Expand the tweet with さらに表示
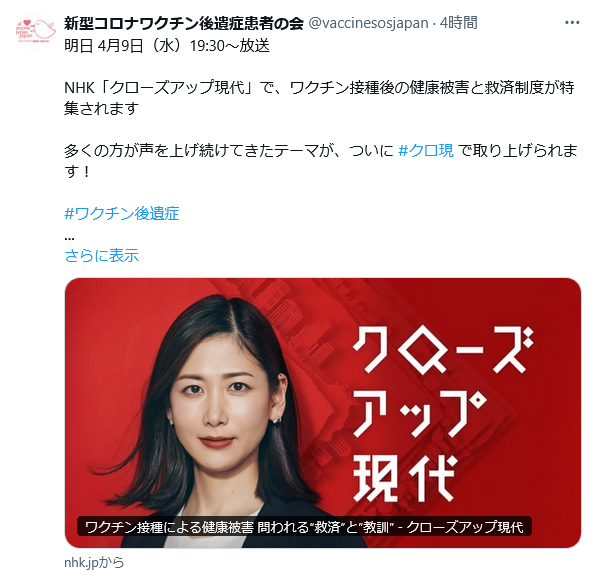598x576 pixels. 101,256
